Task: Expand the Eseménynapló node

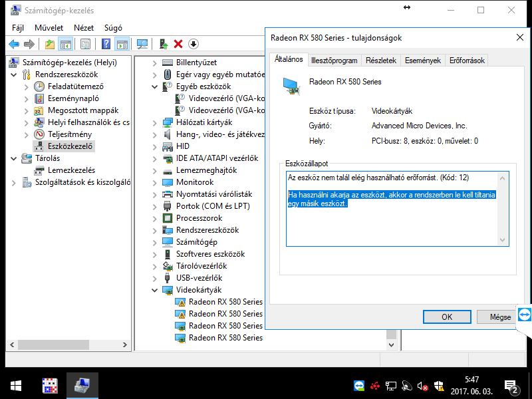Action: pyautogui.click(x=26, y=98)
